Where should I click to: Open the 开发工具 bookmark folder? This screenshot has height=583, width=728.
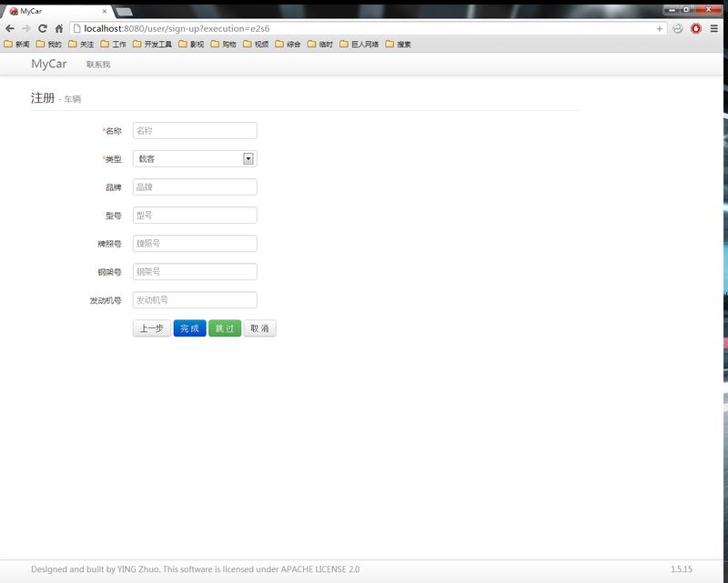point(152,44)
